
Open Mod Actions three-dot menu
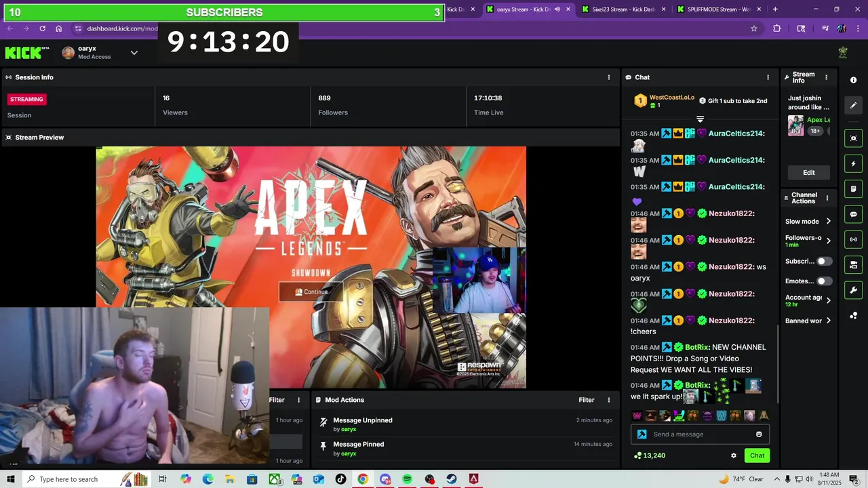[609, 400]
